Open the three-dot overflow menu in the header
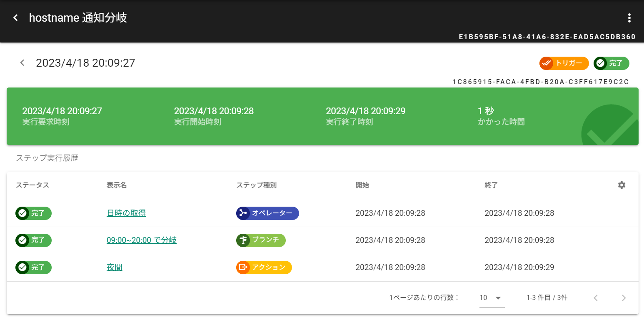Screen dimensions: 644x320 [x=629, y=18]
